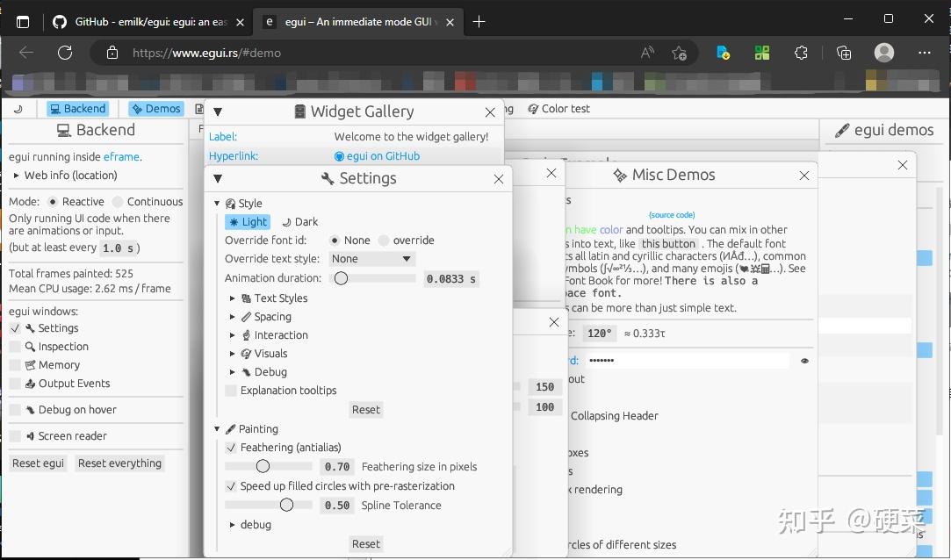Viewport: 951px width, 560px height.
Task: Open a new browser tab
Action: tap(479, 22)
